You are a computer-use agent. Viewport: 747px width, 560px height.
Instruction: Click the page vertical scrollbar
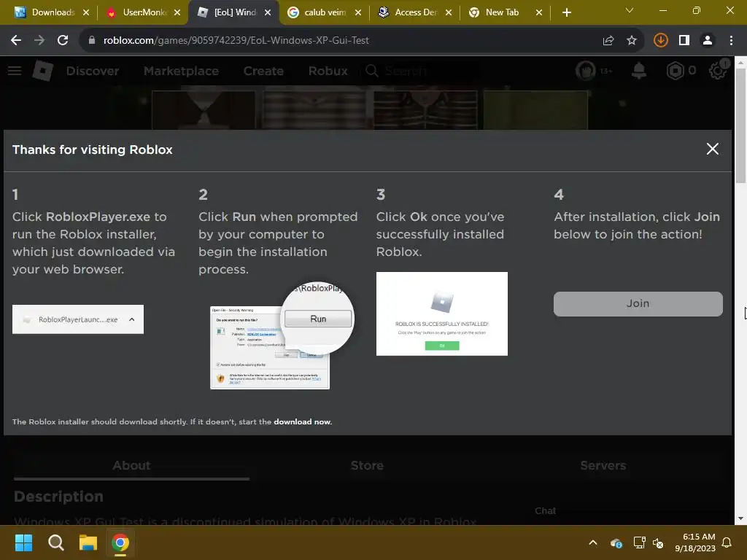click(x=740, y=125)
